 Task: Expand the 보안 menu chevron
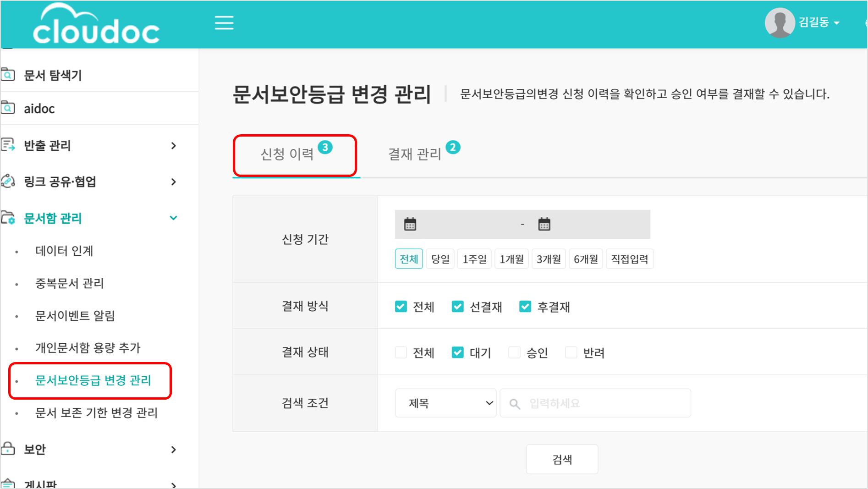click(173, 450)
